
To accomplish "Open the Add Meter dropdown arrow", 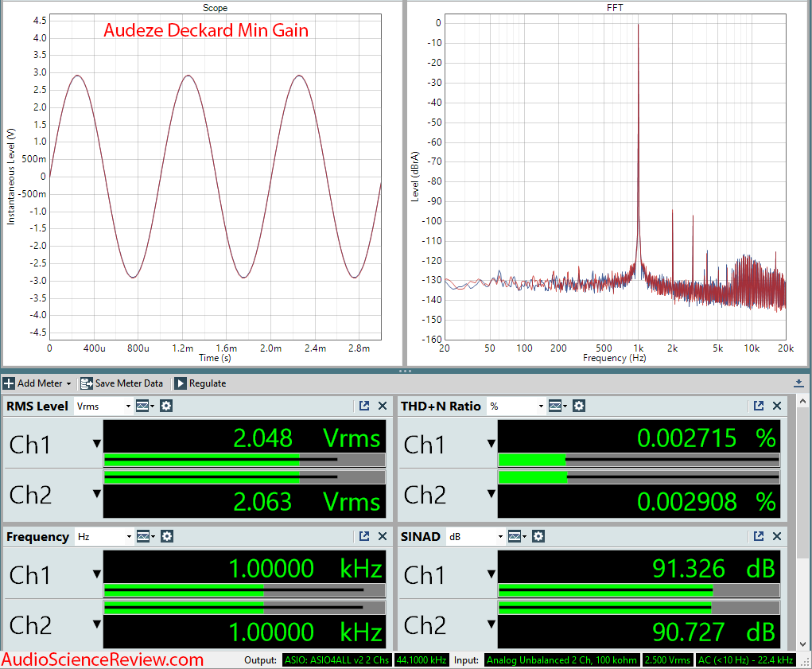I will click(x=68, y=384).
